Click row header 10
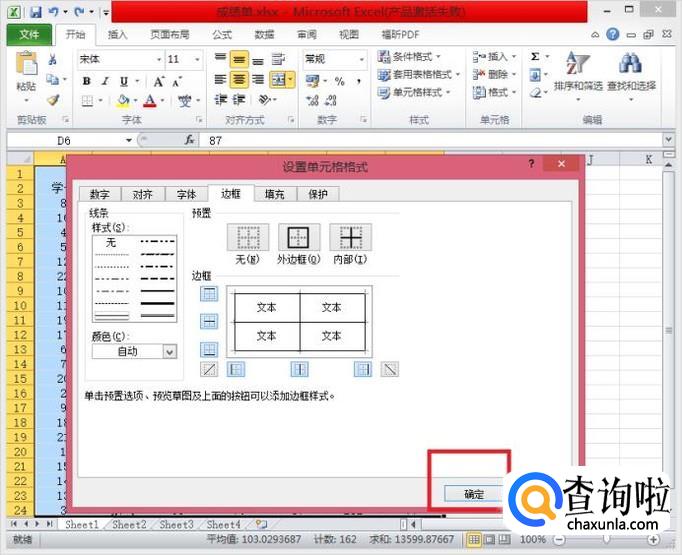The width and height of the screenshot is (682, 555). 20,305
